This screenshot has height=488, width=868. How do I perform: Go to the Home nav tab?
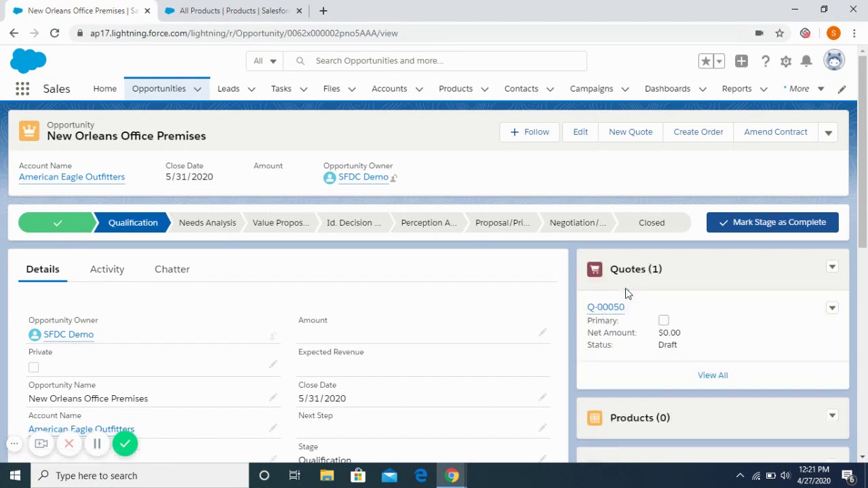[105, 89]
